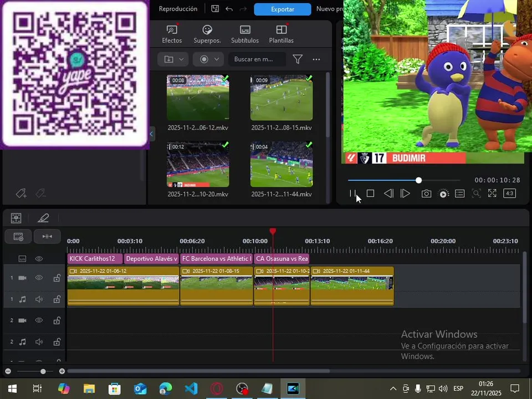Lock video track 1
This screenshot has height=399, width=532.
click(57, 278)
